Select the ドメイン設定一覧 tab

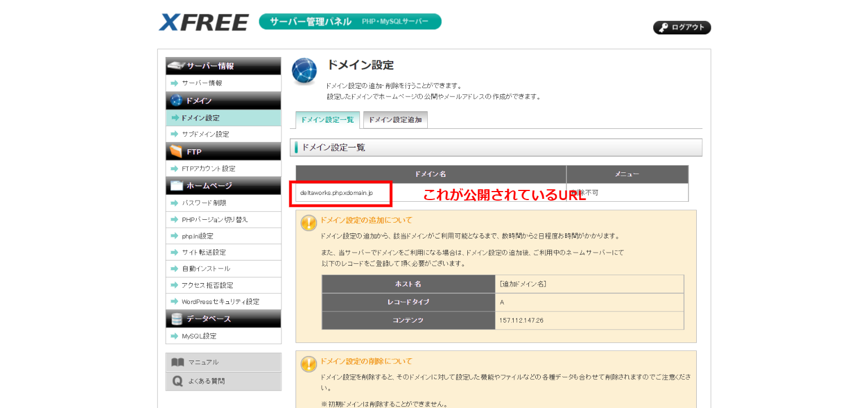tap(327, 120)
